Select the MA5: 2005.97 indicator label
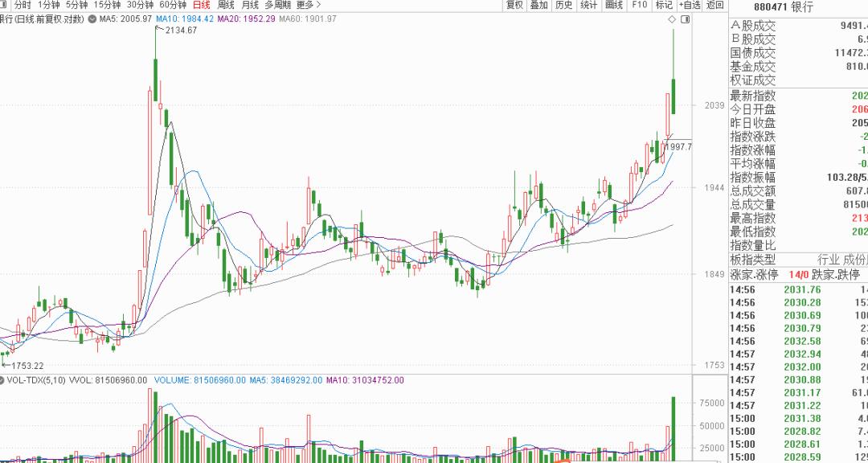 [x=125, y=18]
